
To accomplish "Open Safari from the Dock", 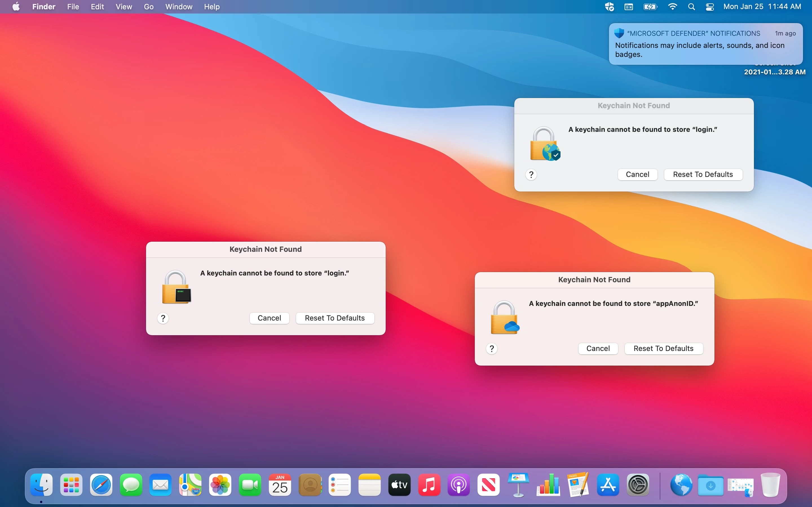I will click(101, 485).
